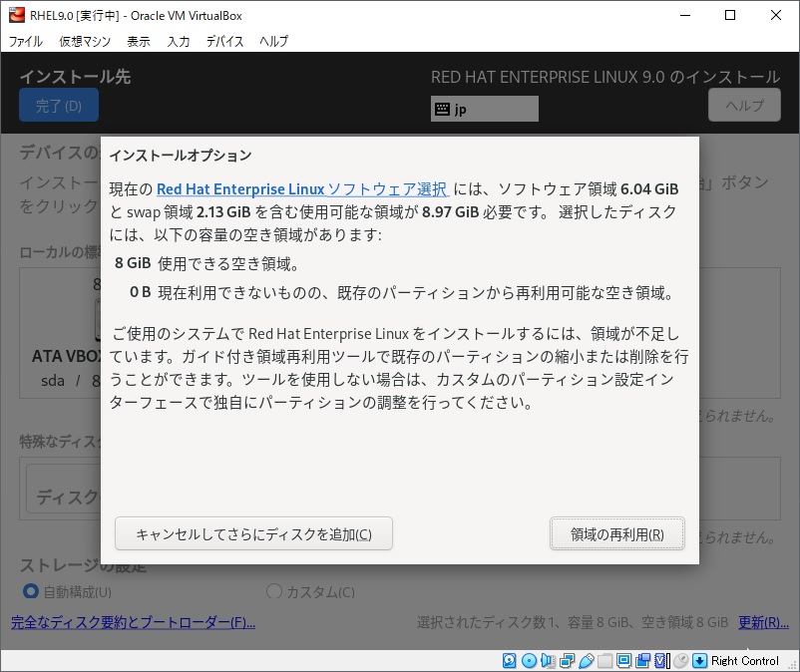Click the 領域の再利用(R) button
This screenshot has width=800, height=672.
617,533
